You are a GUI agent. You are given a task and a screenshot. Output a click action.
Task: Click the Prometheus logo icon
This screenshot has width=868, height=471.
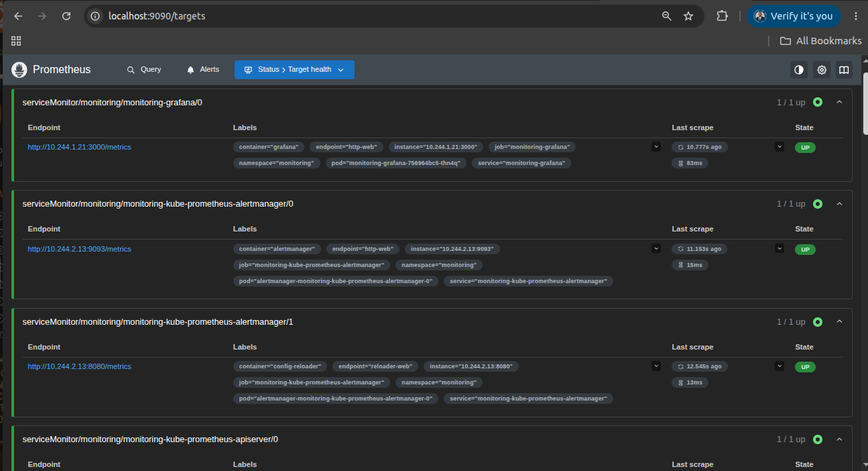(x=19, y=70)
